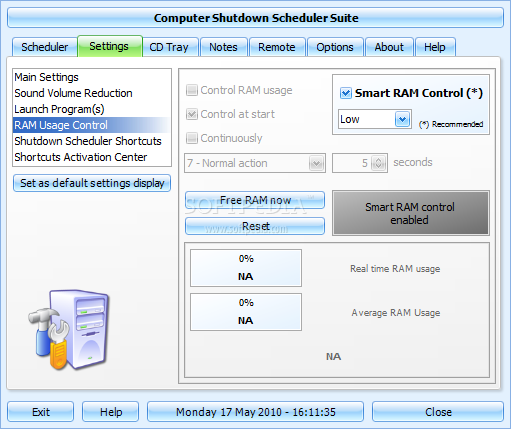Open the CD Tray tab
This screenshot has height=429, width=511.
[169, 47]
